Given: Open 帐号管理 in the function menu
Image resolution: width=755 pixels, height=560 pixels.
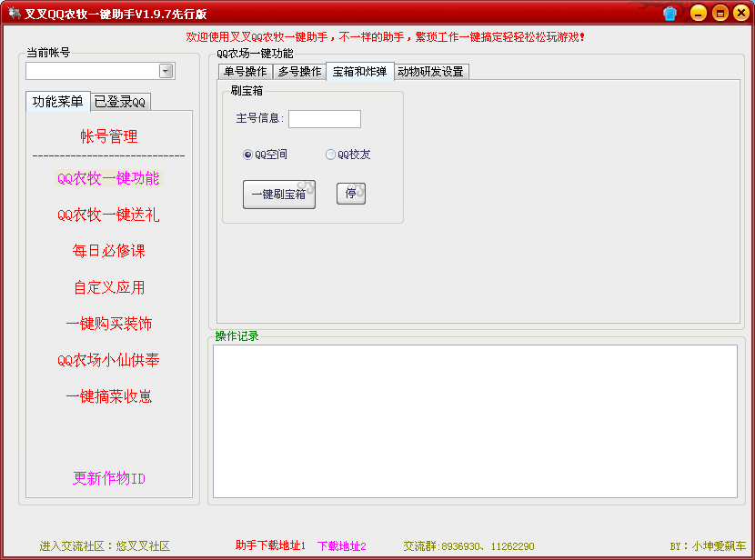Looking at the screenshot, I should click(x=109, y=136).
